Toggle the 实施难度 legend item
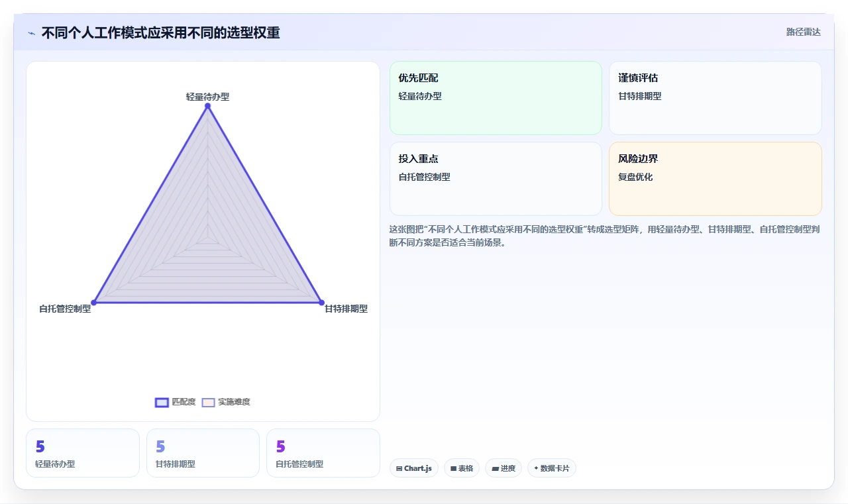The image size is (848, 504). [x=226, y=402]
